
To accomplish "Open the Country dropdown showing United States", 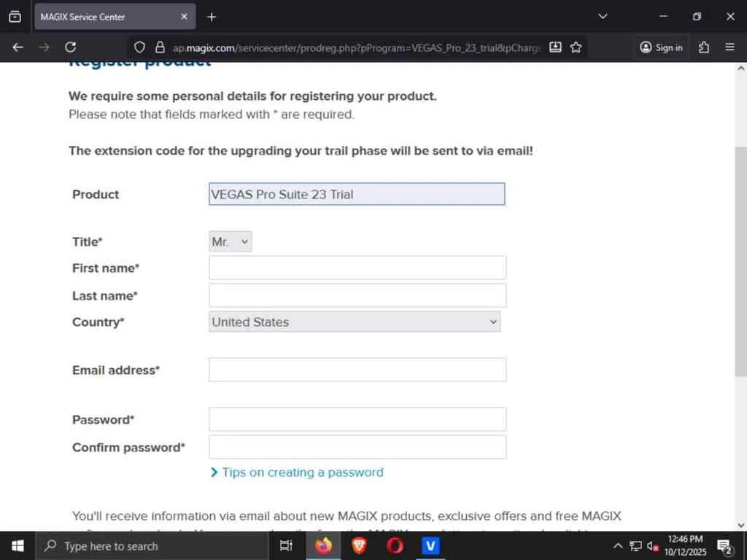I will [355, 322].
